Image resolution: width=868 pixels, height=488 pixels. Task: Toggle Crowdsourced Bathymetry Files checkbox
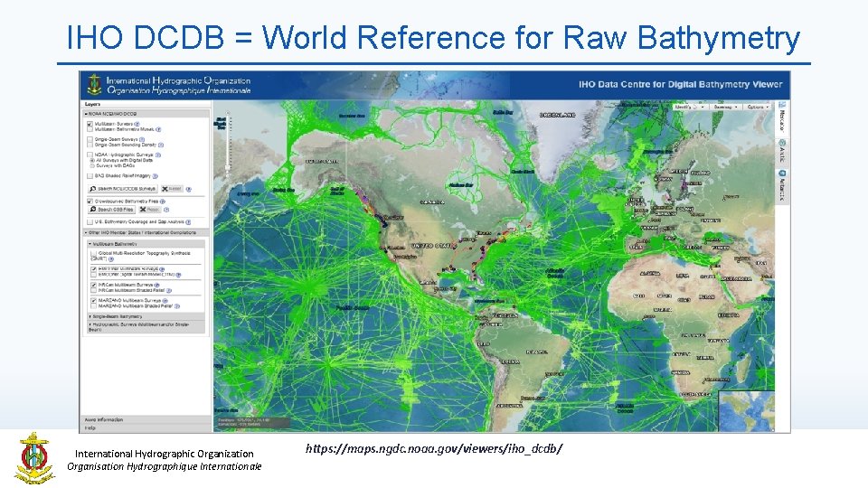[x=90, y=202]
